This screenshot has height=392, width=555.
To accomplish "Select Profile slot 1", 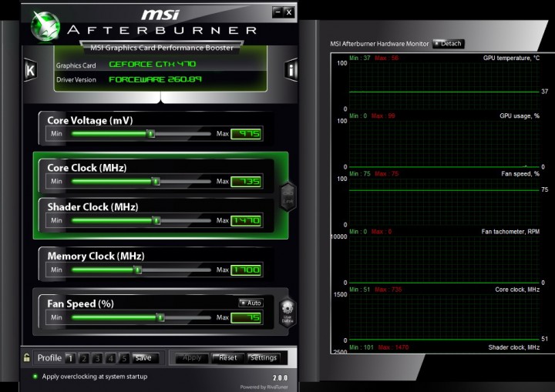I will pyautogui.click(x=70, y=358).
